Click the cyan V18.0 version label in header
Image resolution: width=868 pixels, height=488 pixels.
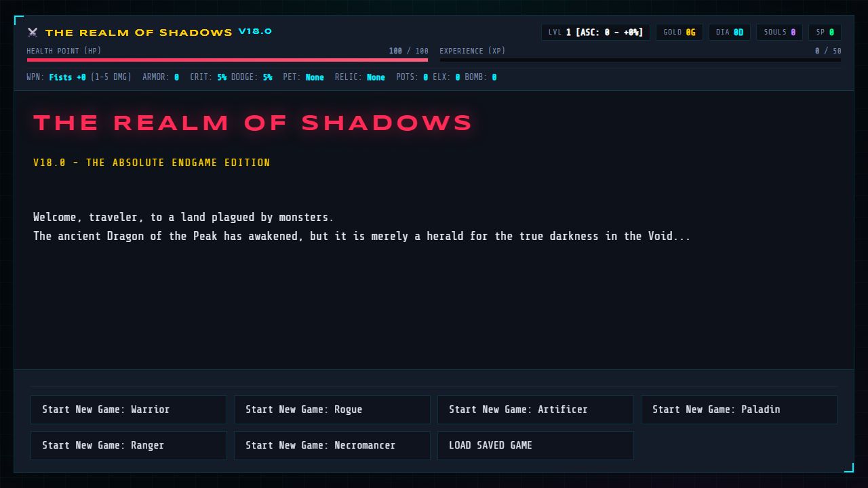(x=255, y=31)
